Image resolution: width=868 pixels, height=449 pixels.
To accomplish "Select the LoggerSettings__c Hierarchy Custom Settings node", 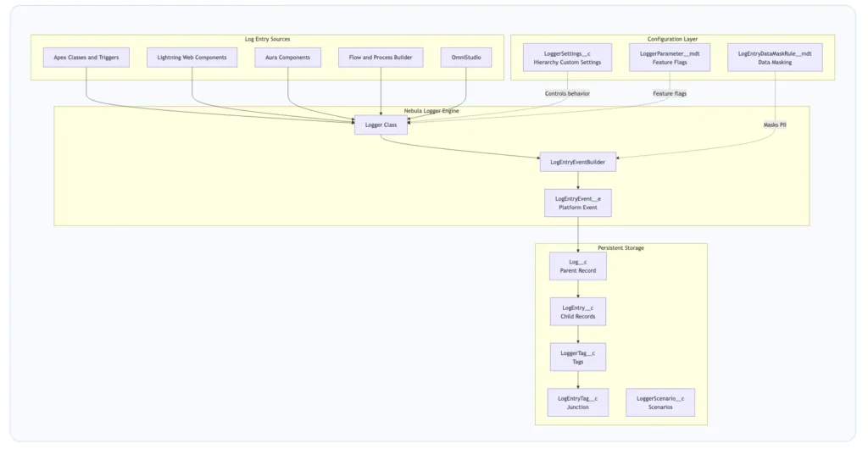I will (x=567, y=58).
